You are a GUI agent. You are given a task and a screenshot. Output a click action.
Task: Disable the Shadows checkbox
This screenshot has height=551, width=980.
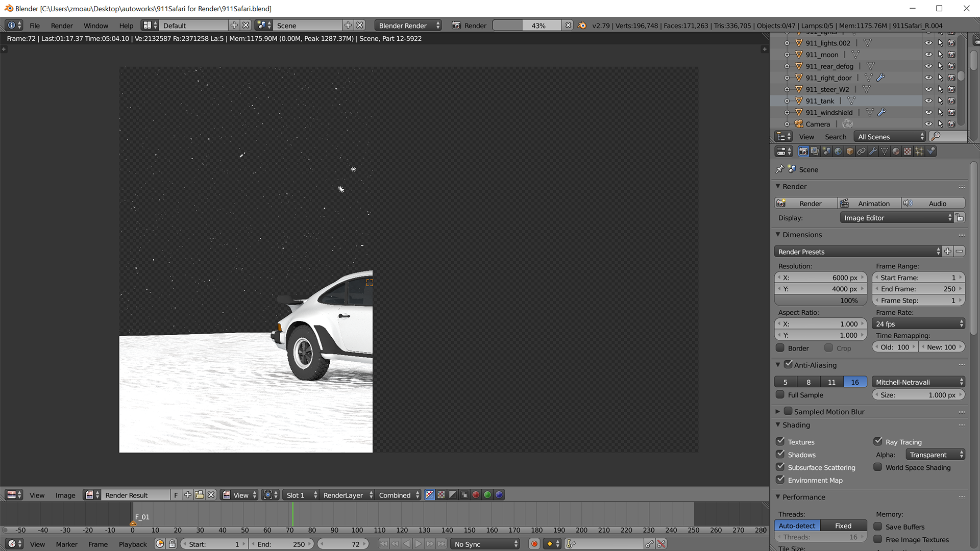(x=780, y=455)
